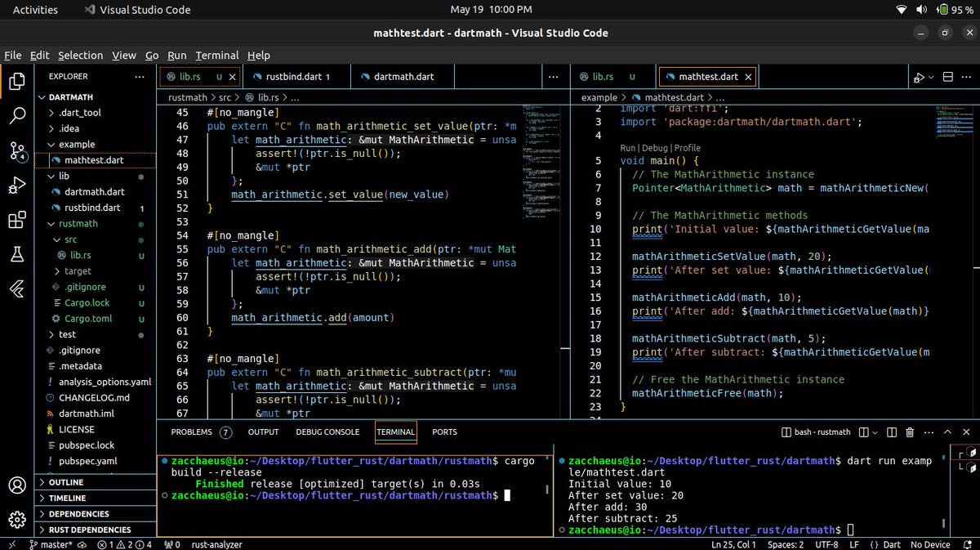Screen dimensions: 980x550
Task: Change line ending via LF status item
Action: click(x=853, y=544)
